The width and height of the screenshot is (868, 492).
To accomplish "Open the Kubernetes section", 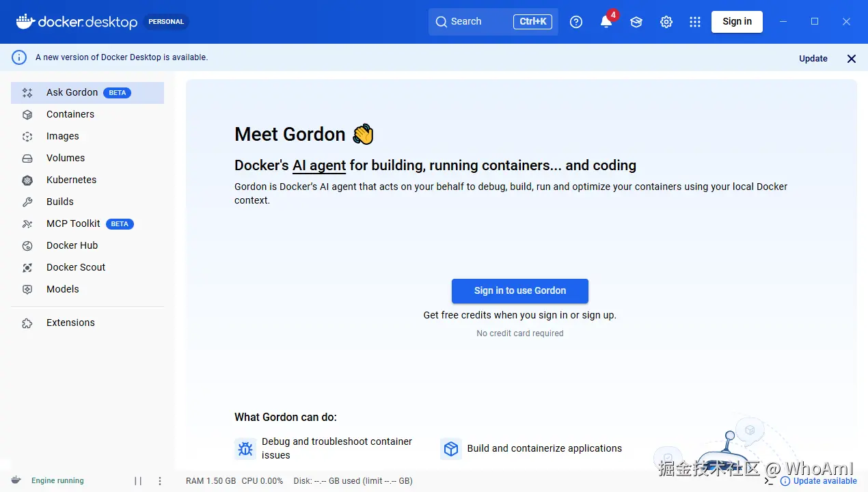I will (71, 180).
